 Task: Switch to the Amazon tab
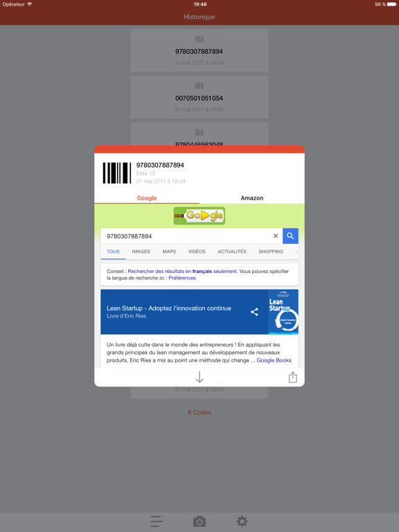point(251,198)
